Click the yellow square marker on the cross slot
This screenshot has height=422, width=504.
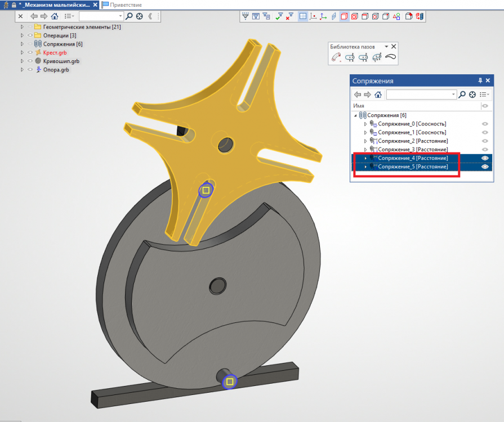(206, 191)
